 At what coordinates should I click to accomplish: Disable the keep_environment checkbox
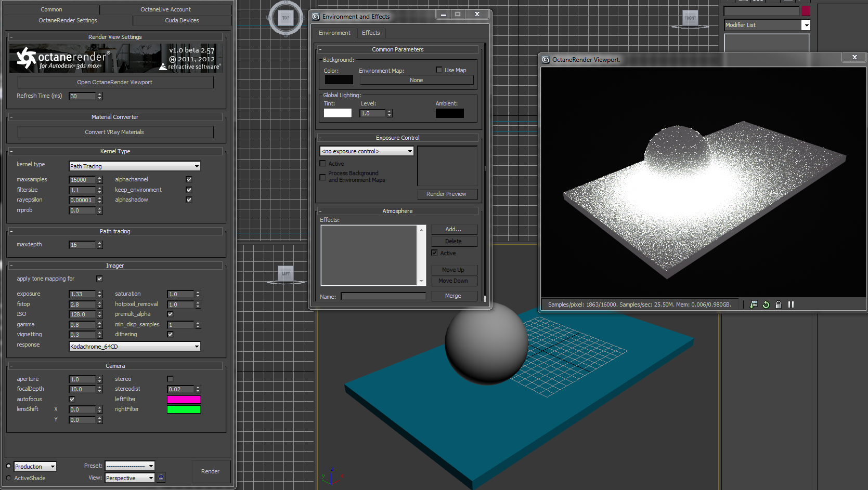tap(189, 190)
